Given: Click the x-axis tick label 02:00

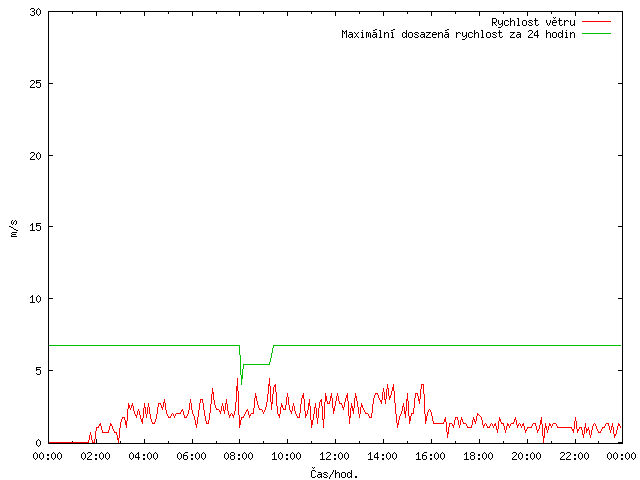Looking at the screenshot, I should (96, 456).
